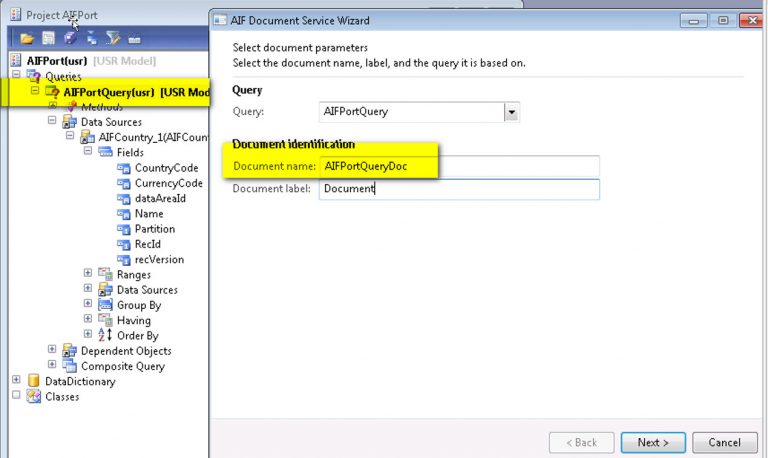Viewport: 768px width, 458px height.
Task: Click the open folder icon in project toolbar
Action: tap(27, 38)
